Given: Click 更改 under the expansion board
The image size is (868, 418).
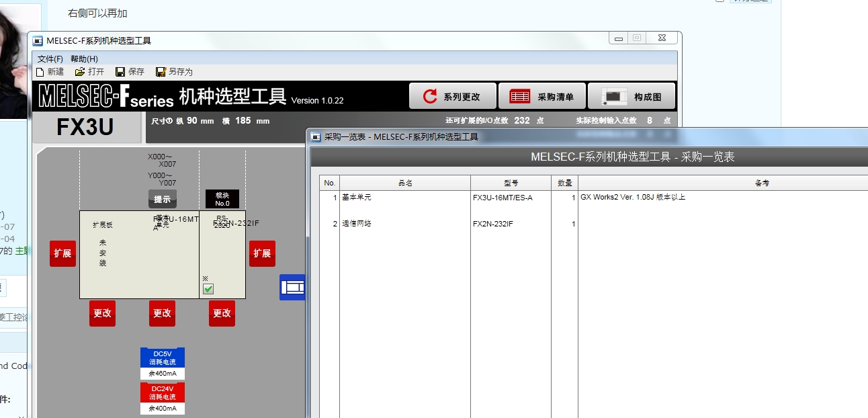Looking at the screenshot, I should point(102,313).
